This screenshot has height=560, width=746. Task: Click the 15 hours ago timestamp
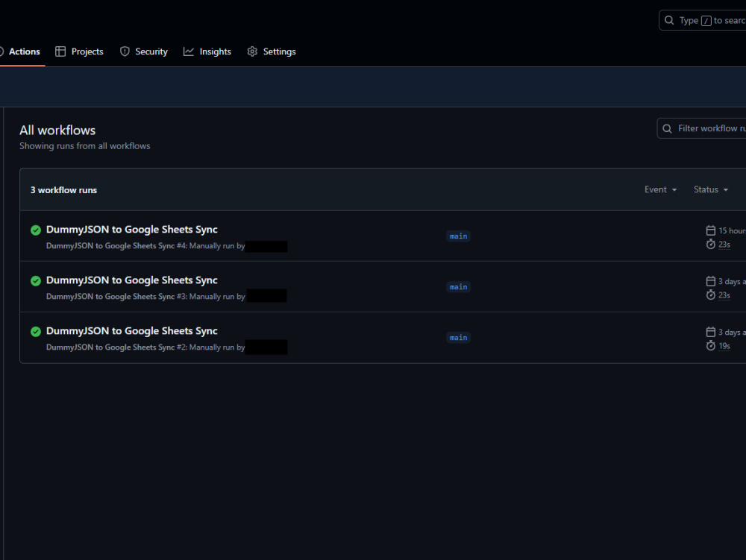(x=733, y=230)
